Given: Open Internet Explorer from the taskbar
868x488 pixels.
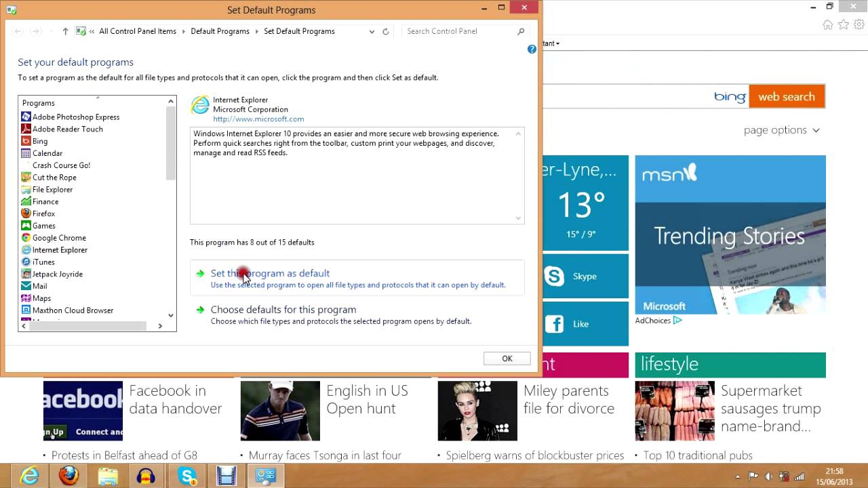Looking at the screenshot, I should click(29, 476).
